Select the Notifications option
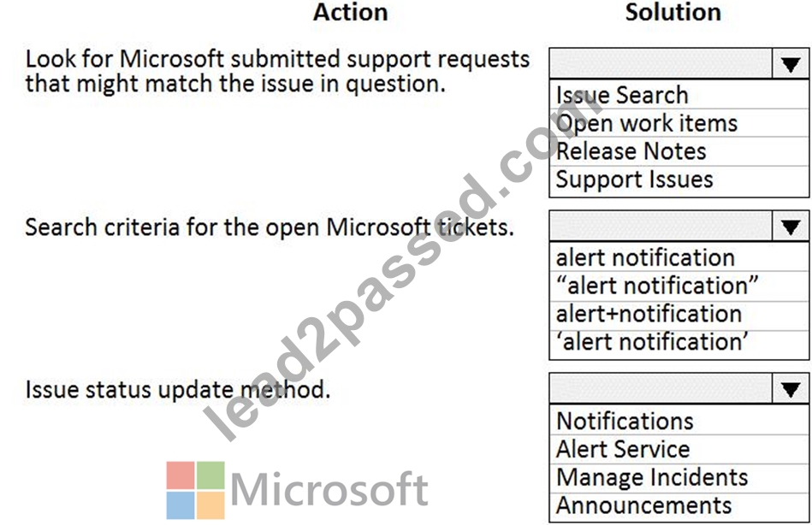The width and height of the screenshot is (812, 525). click(679, 421)
